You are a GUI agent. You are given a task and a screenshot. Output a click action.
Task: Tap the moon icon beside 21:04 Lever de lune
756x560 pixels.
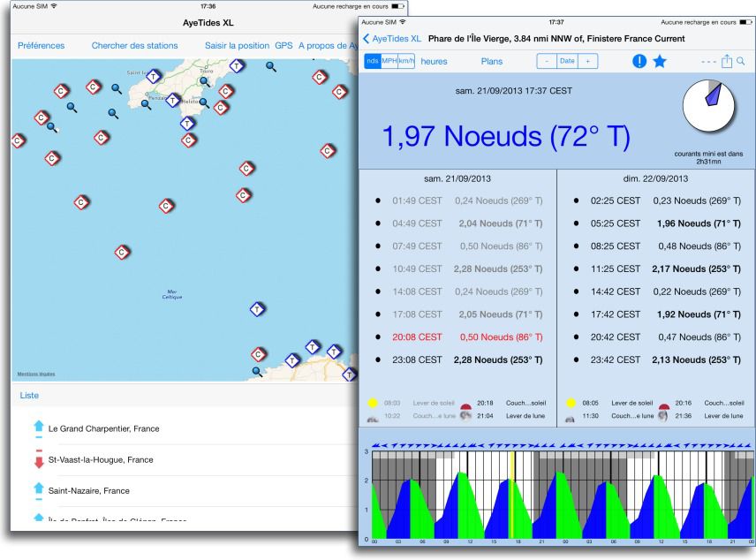click(465, 415)
